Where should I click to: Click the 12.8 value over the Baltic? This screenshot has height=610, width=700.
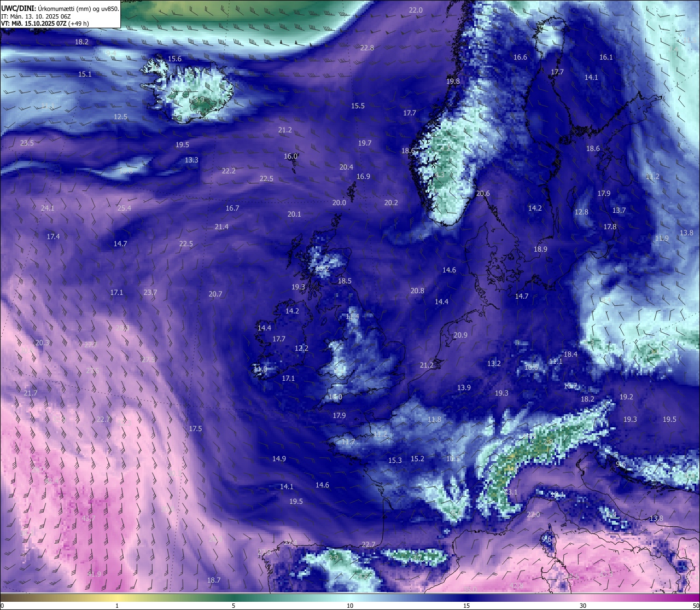point(581,212)
